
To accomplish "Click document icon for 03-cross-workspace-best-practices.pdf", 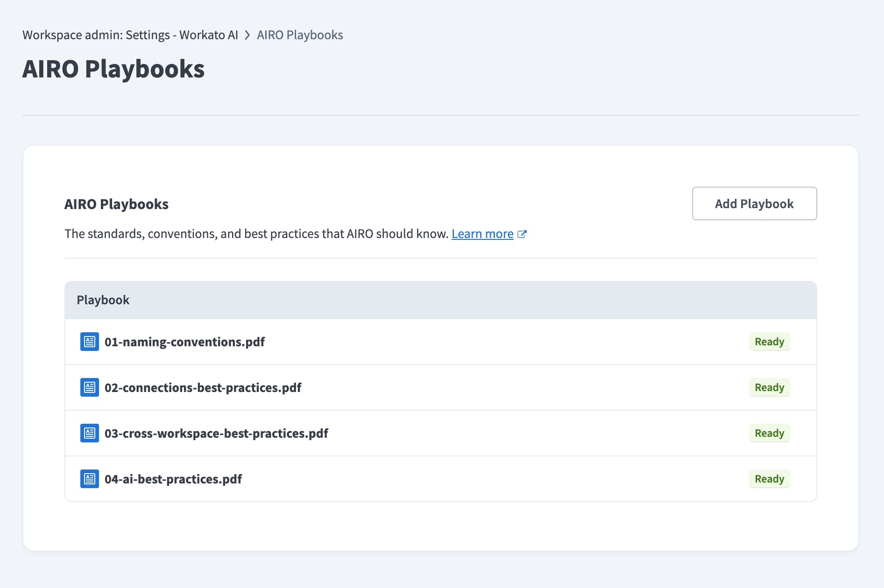I will [89, 433].
